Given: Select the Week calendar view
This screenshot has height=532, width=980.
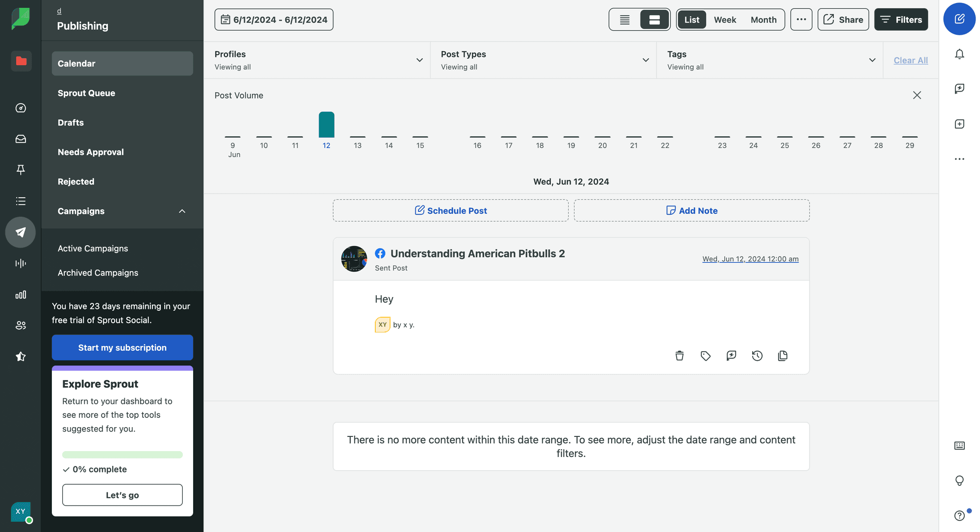Looking at the screenshot, I should (725, 20).
